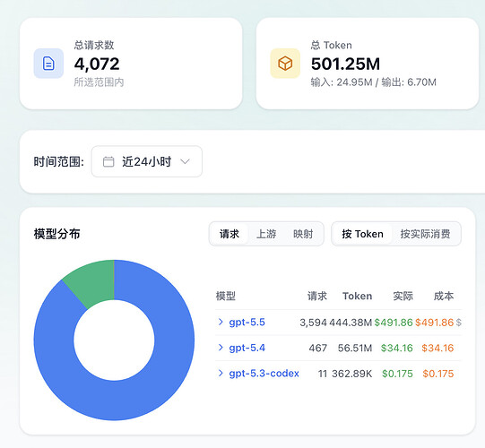Open the gpt-5.4 model link
The image size is (485, 448).
[x=247, y=348]
